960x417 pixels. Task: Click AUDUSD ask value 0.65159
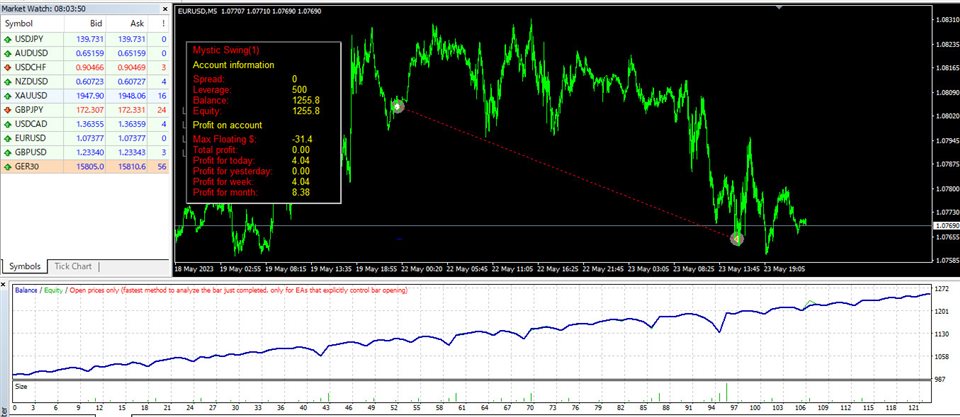click(x=132, y=53)
